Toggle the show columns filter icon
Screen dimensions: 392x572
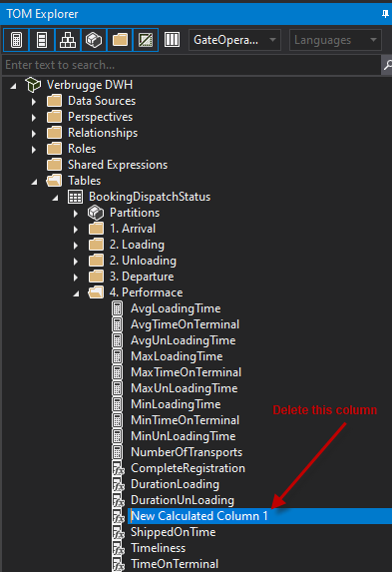[42, 40]
